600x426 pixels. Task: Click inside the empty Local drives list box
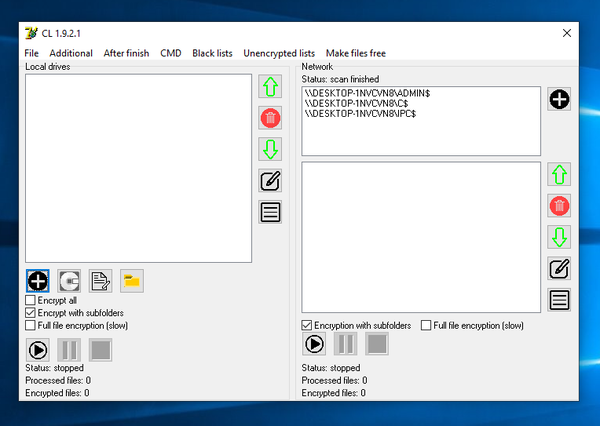(x=139, y=168)
